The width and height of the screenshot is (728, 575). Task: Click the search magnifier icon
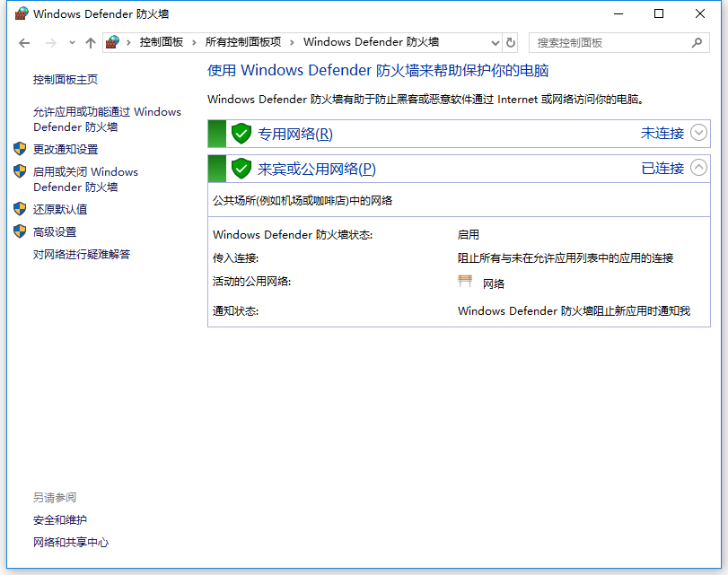[x=697, y=43]
